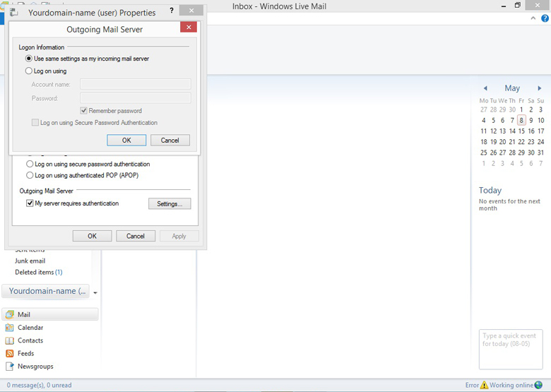Click the Error warning icon in status bar

pos(484,386)
